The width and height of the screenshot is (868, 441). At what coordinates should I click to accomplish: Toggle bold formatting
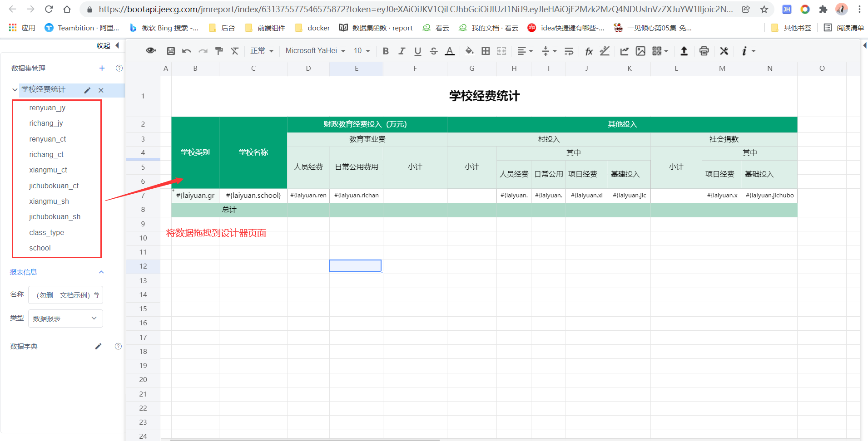(386, 51)
